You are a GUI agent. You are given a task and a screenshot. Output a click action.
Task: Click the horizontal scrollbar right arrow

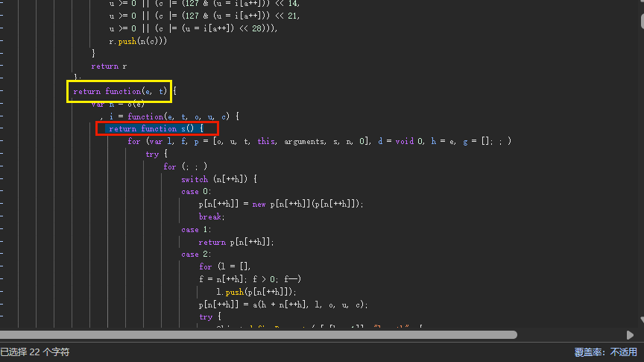tap(630, 335)
